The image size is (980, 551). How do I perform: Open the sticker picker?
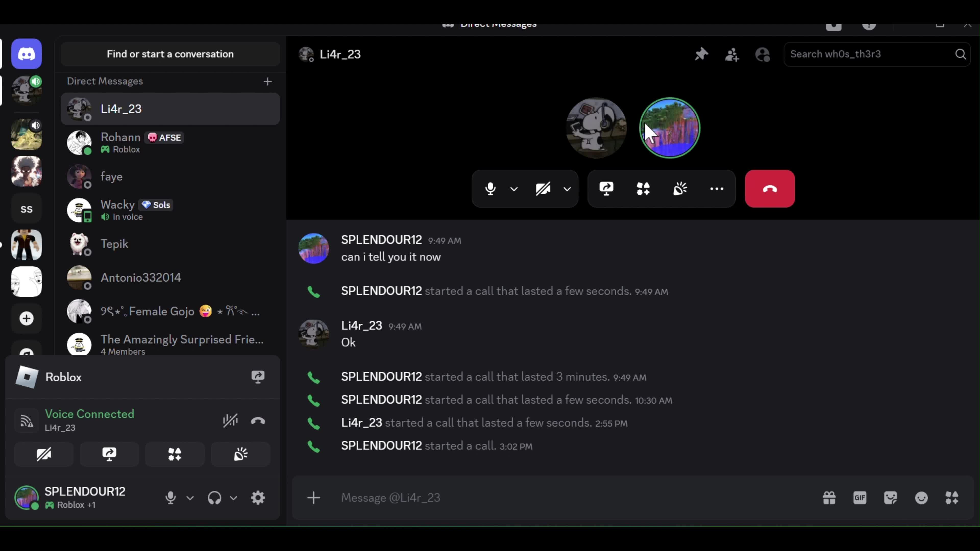[890, 497]
